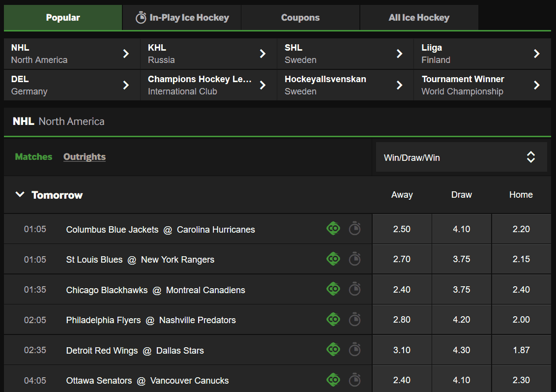Select Chicago Blackhawks away odds 2.40
This screenshot has width=556, height=392.
click(402, 290)
